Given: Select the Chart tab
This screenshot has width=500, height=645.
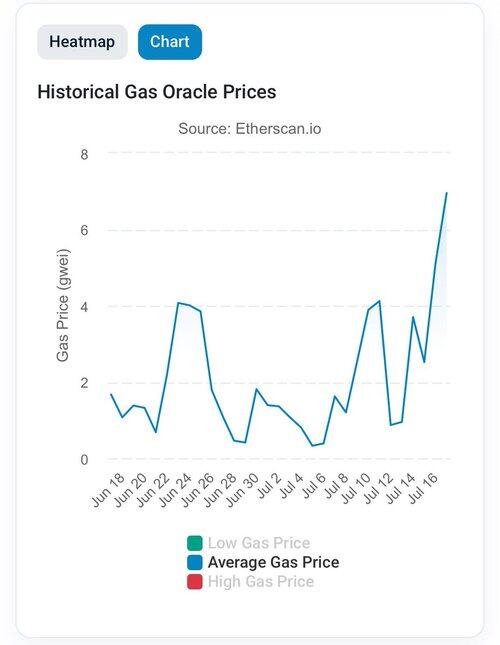Looking at the screenshot, I should point(170,42).
